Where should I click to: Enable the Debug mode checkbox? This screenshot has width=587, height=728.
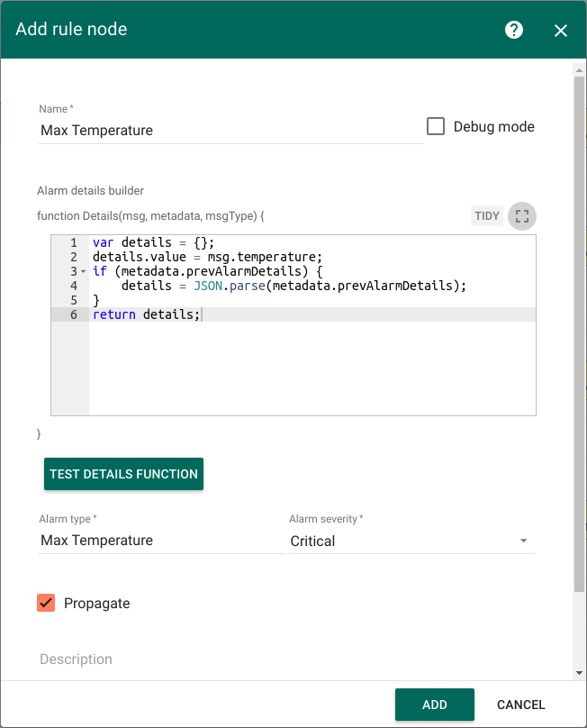[x=436, y=127]
